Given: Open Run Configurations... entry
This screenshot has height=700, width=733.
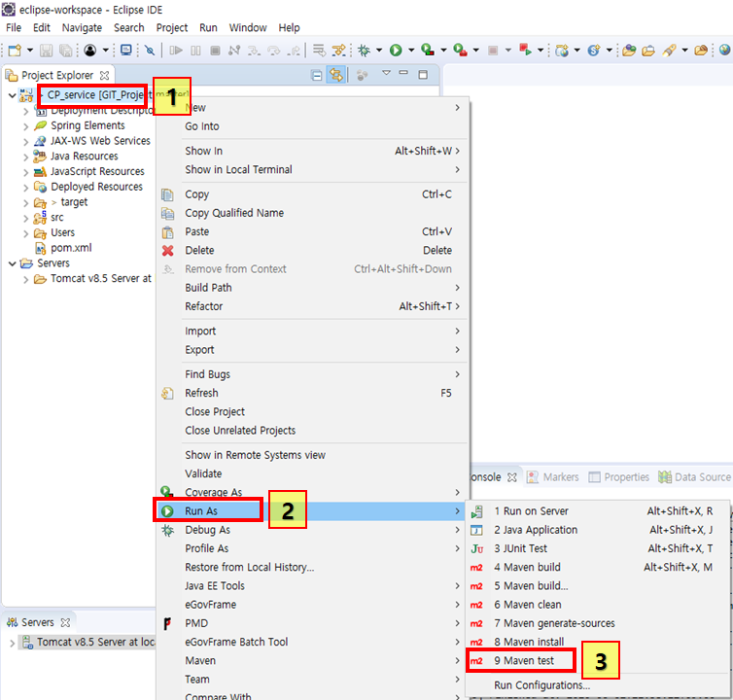Looking at the screenshot, I should point(598,685).
